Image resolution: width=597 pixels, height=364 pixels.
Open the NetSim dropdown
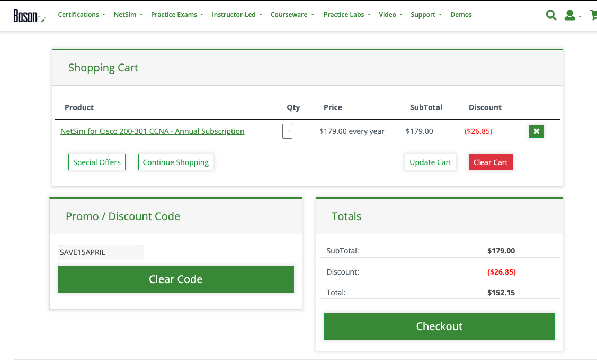point(128,14)
